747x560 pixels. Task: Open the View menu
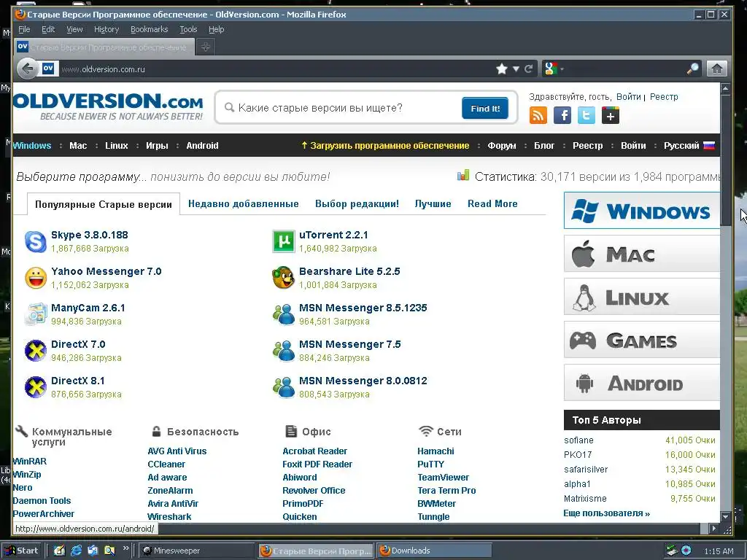[74, 29]
